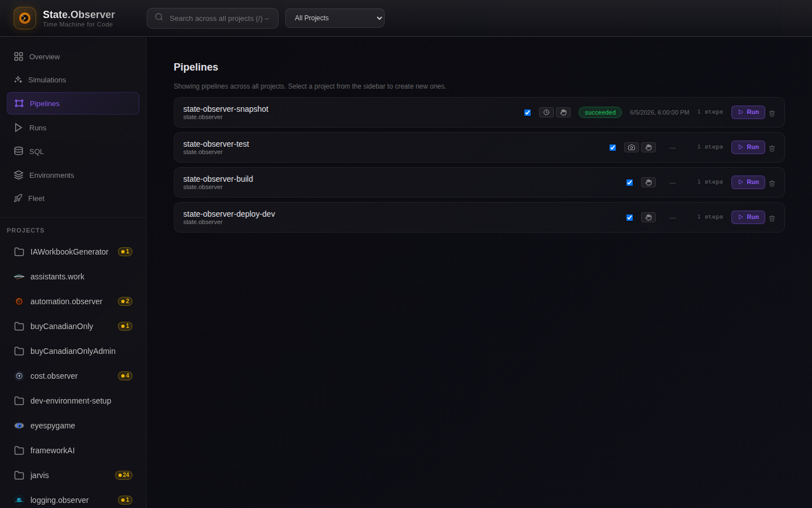
Task: Select Pipelines in the sidebar
Action: pyautogui.click(x=73, y=103)
